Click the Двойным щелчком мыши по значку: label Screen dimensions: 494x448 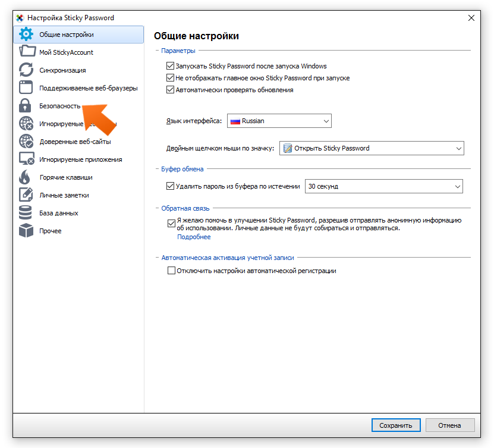[x=220, y=148]
